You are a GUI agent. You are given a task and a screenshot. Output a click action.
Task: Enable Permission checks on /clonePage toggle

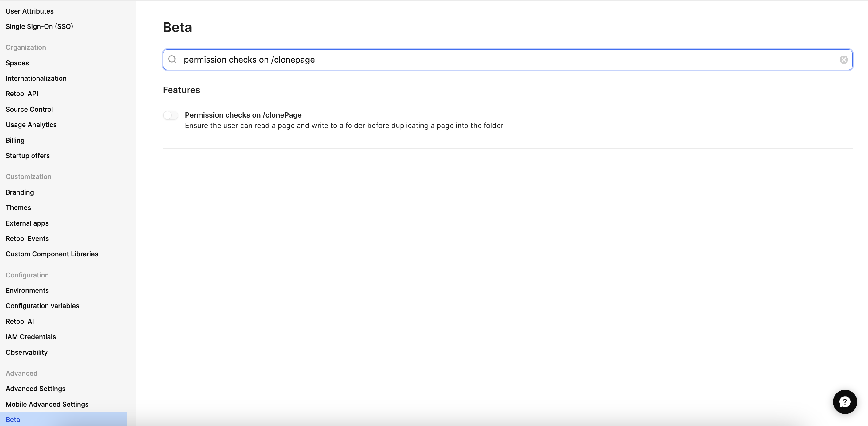[x=171, y=115]
